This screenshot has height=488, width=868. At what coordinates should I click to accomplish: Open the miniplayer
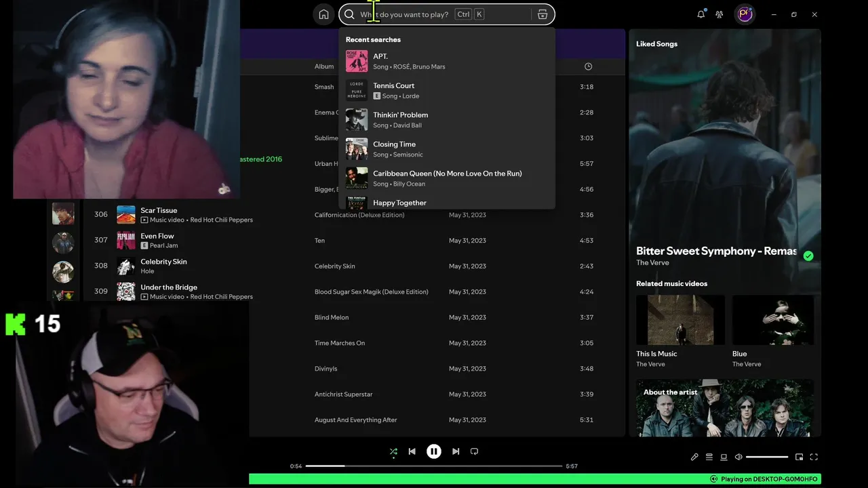(799, 457)
